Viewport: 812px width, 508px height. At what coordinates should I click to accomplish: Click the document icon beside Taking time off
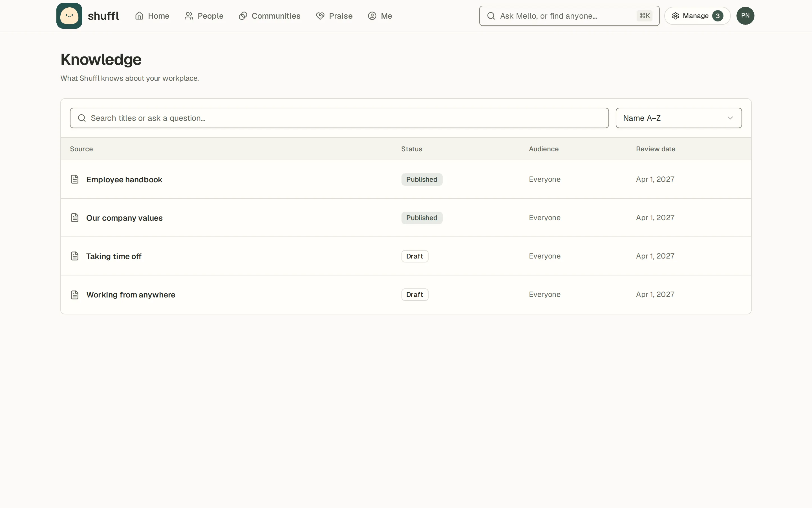(x=74, y=256)
